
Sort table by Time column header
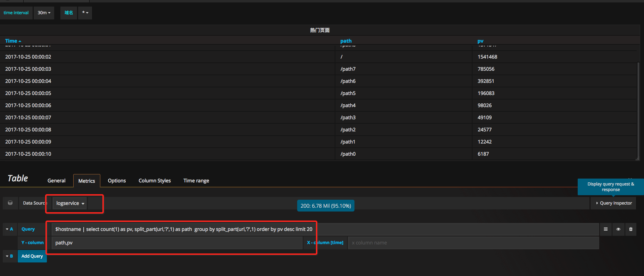pyautogui.click(x=13, y=41)
